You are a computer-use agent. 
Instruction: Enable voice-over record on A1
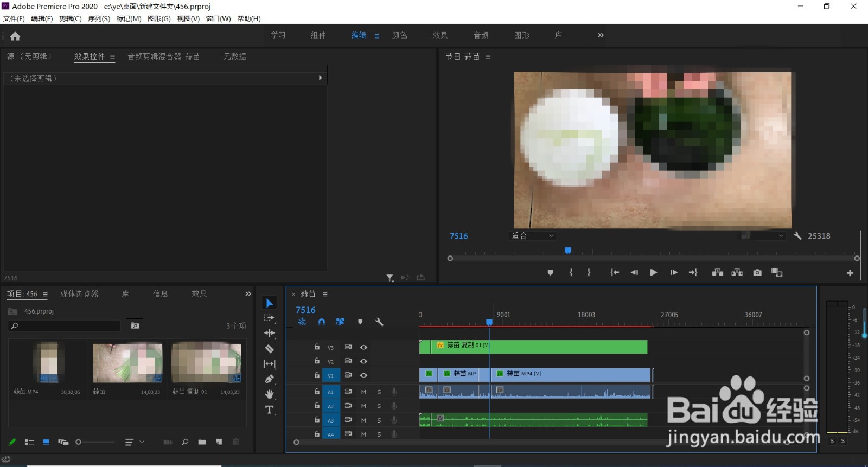coord(394,392)
